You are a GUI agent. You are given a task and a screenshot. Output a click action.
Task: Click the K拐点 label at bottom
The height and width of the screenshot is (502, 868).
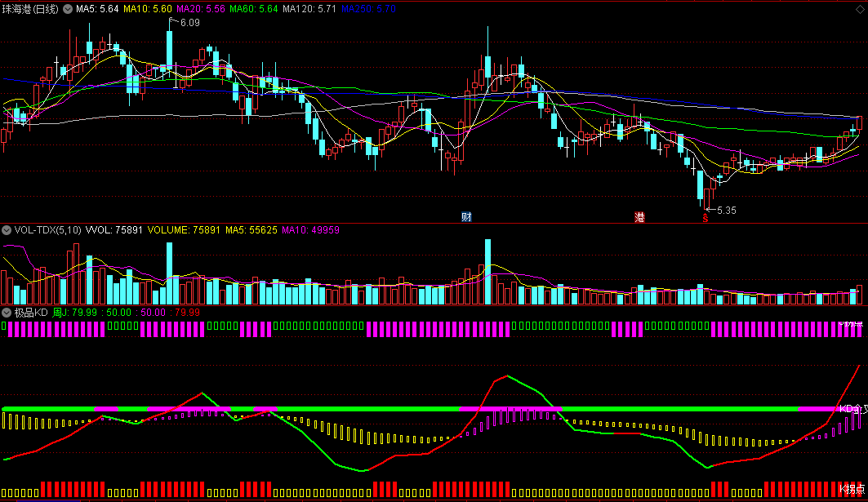click(x=852, y=489)
